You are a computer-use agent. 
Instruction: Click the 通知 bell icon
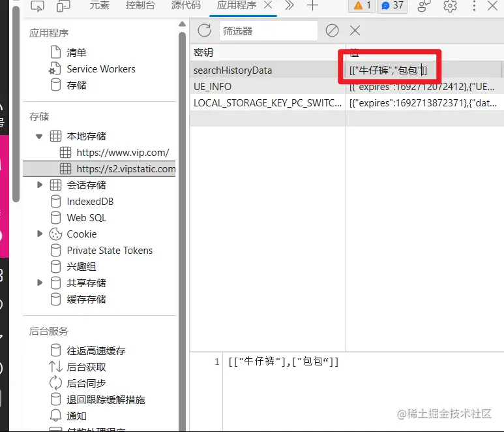pos(55,416)
